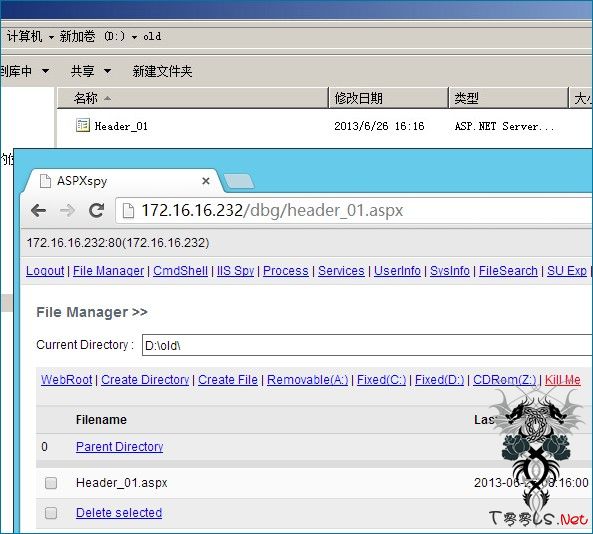Click the page icon in address bar
The width and height of the screenshot is (593, 534).
coord(129,211)
